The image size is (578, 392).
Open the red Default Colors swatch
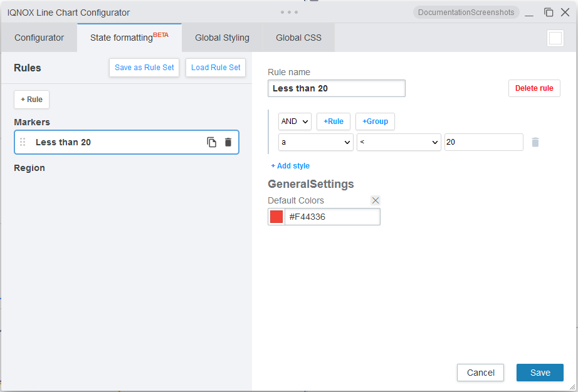pyautogui.click(x=276, y=217)
